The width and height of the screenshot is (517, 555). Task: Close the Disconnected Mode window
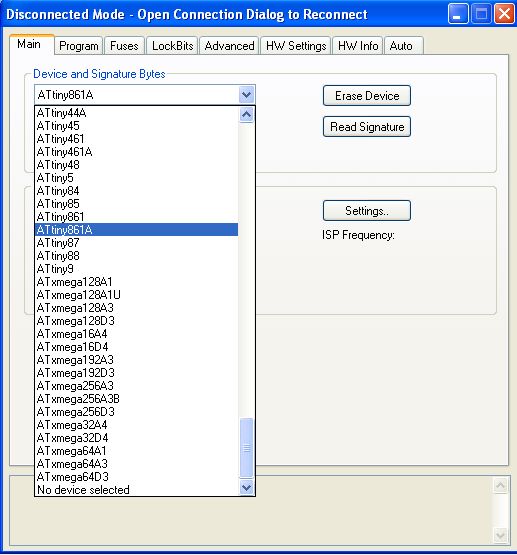coord(504,14)
